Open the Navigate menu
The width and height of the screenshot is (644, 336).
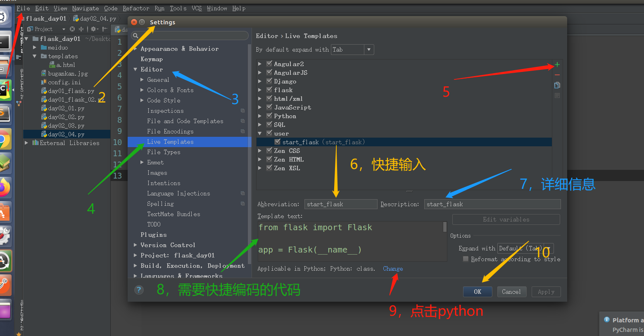tap(86, 8)
